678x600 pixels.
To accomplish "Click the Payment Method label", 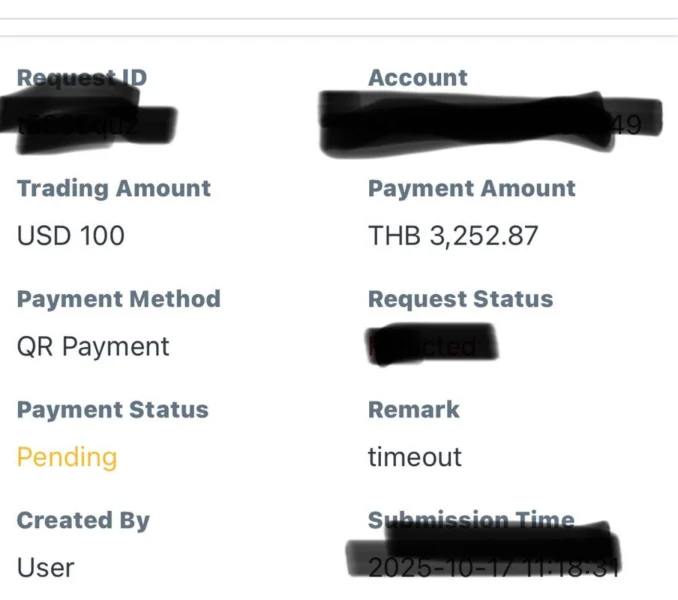I will (x=118, y=299).
